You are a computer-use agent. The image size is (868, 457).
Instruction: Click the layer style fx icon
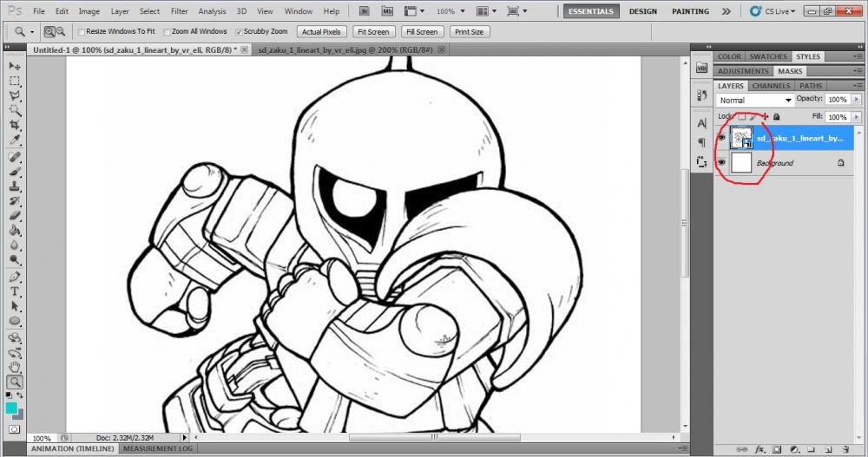[x=759, y=449]
